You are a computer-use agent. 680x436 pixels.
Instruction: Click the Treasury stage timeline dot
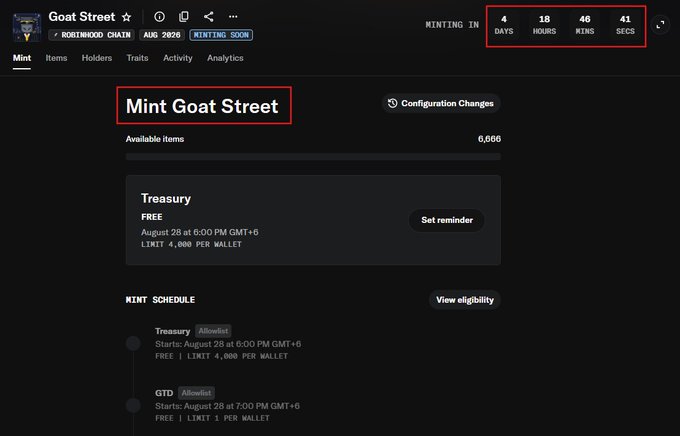133,343
